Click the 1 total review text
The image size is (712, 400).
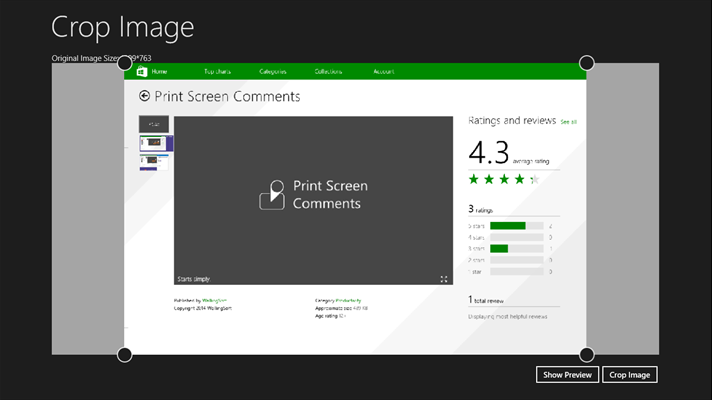(x=486, y=300)
